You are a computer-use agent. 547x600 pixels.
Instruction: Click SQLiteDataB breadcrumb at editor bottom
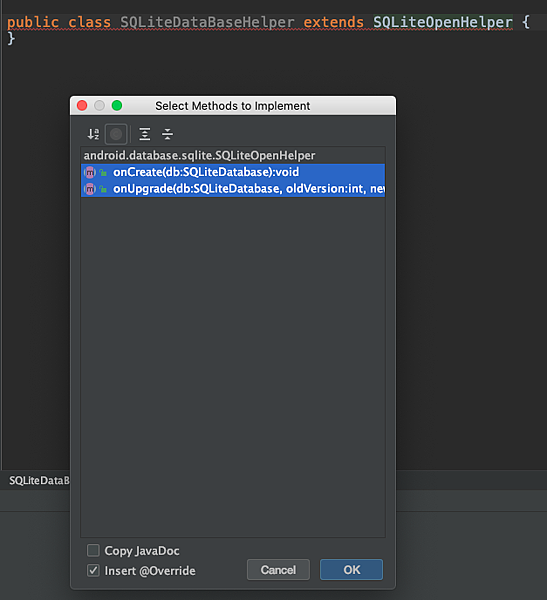[39, 480]
